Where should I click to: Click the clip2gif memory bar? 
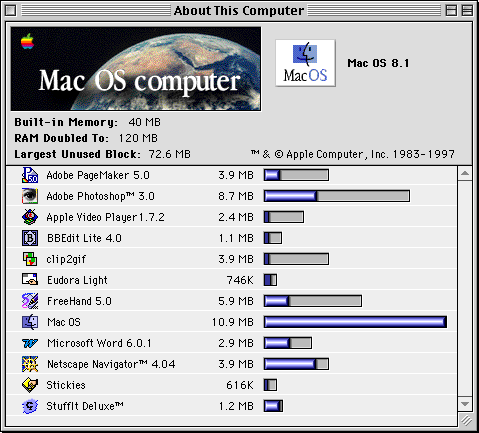tap(296, 259)
